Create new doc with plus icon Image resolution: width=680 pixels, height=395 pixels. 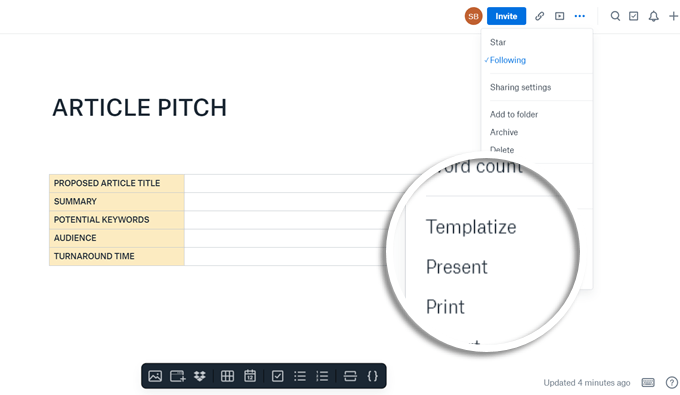point(673,16)
